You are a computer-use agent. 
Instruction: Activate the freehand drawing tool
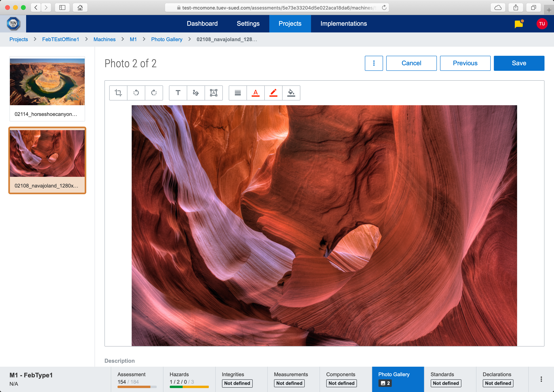[x=196, y=93]
